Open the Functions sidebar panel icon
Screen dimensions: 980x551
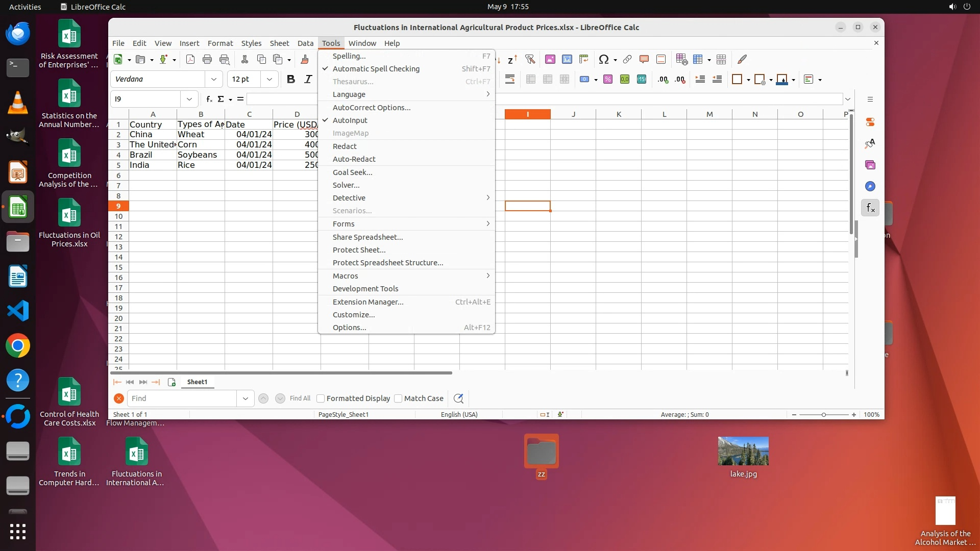870,208
